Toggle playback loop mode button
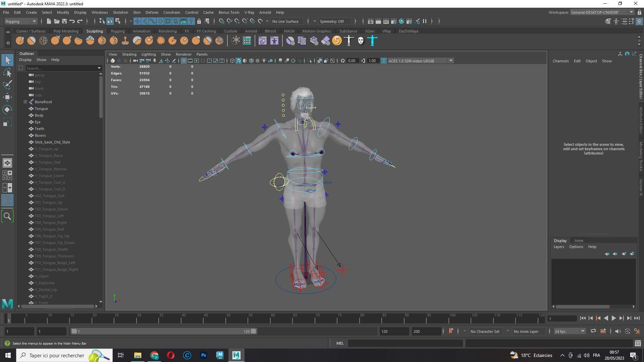The image size is (644, 362). tap(593, 331)
